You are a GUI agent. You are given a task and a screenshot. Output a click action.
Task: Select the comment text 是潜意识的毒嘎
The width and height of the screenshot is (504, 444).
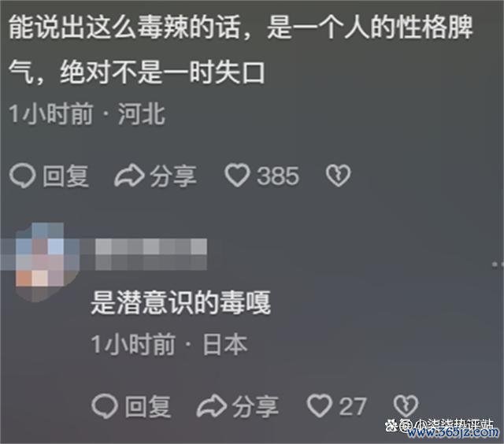[180, 303]
